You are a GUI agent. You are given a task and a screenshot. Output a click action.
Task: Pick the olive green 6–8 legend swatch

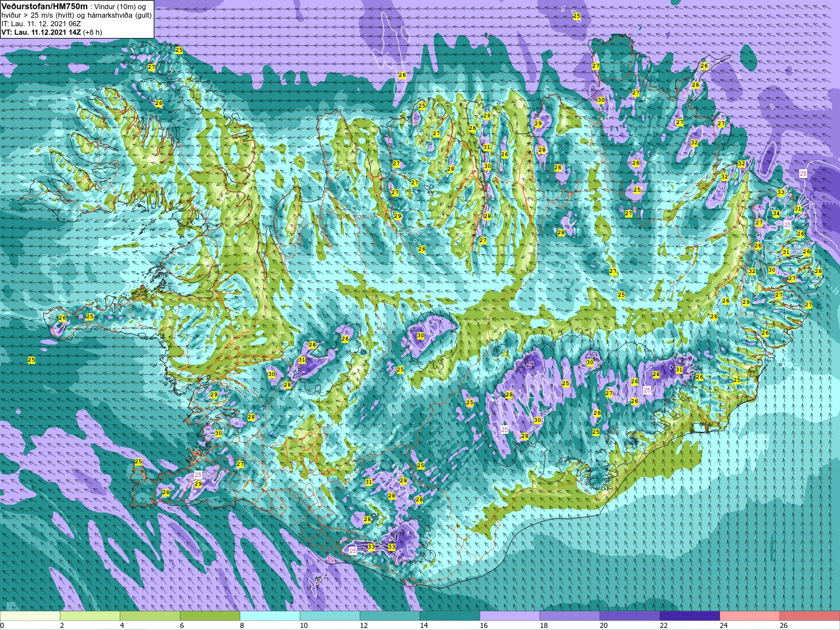210,616
